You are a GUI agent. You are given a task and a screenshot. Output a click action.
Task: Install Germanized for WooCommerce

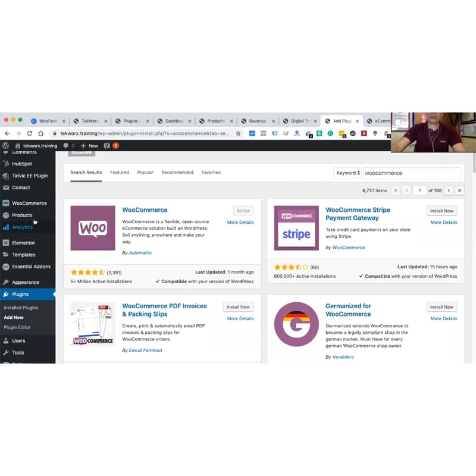coord(441,307)
